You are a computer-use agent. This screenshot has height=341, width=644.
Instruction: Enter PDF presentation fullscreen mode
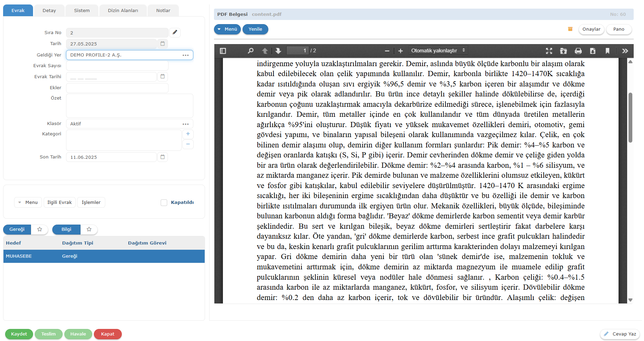(x=549, y=51)
